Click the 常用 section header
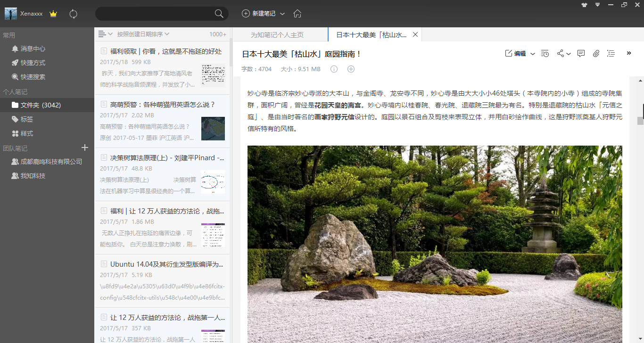The height and width of the screenshot is (343, 644). (9, 35)
